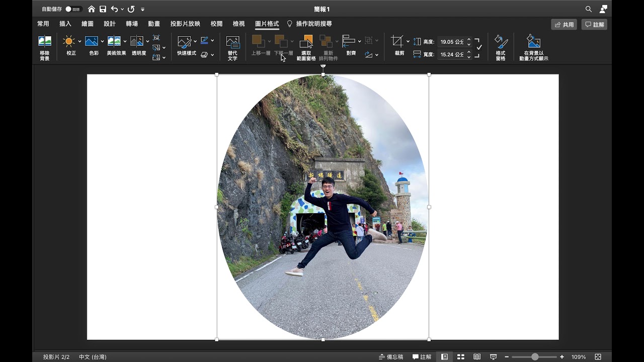Click the zoom slider handle
644x362 pixels.
point(535,357)
